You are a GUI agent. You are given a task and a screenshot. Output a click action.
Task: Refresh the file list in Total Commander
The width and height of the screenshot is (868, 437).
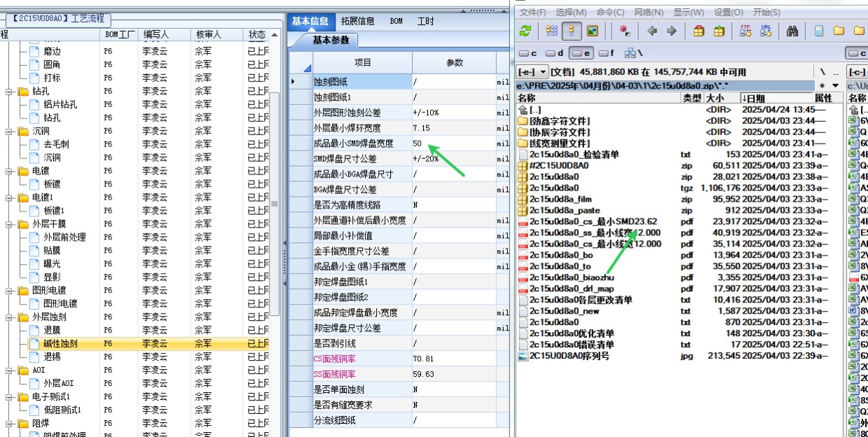click(x=525, y=31)
